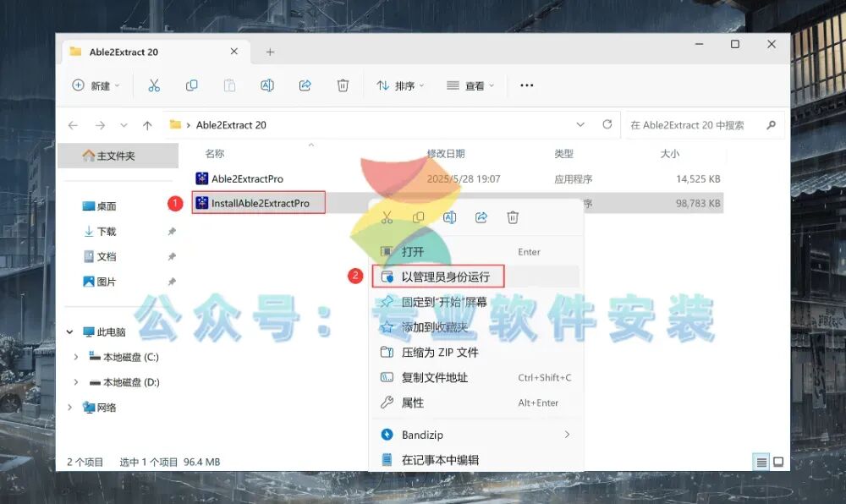Click the 14,525 KB size cell

click(x=698, y=178)
